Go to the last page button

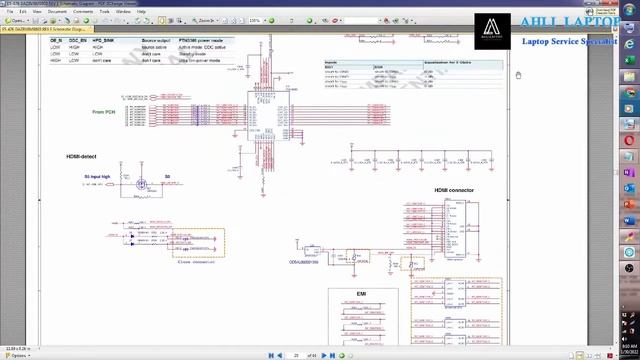[333, 356]
